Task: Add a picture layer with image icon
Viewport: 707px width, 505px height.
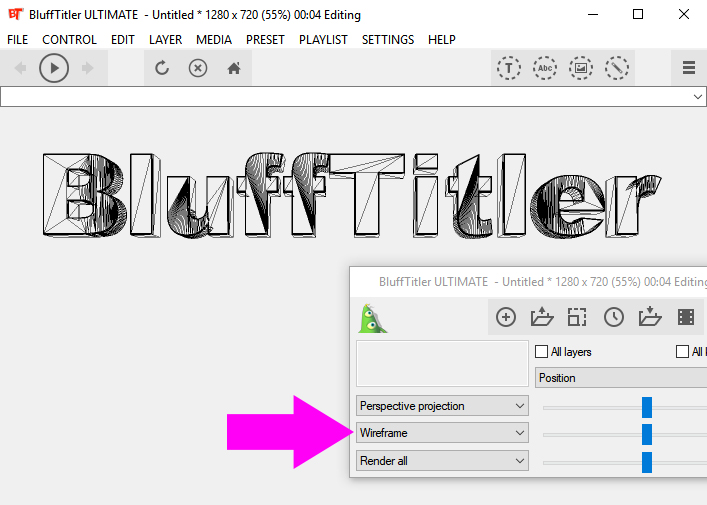Action: [581, 68]
